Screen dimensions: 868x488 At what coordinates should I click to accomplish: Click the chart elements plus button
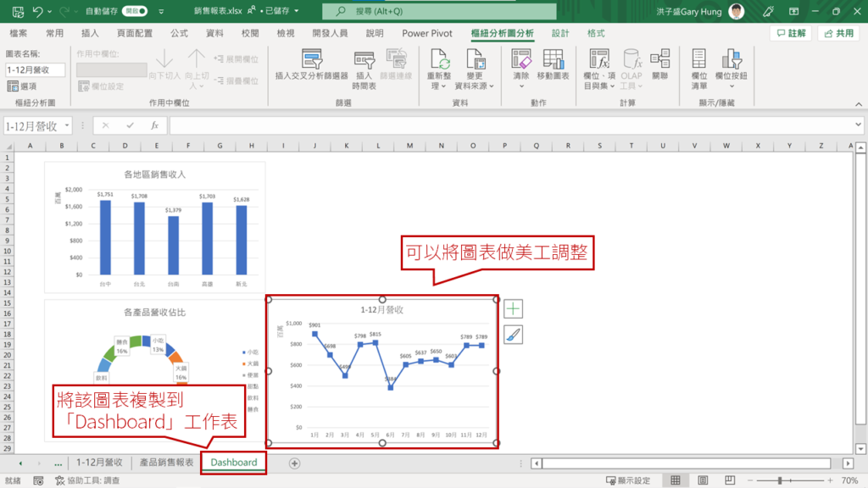pyautogui.click(x=513, y=308)
